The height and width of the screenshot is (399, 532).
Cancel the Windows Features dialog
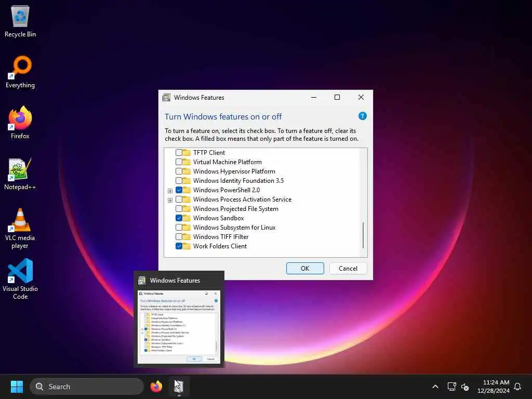pos(348,269)
